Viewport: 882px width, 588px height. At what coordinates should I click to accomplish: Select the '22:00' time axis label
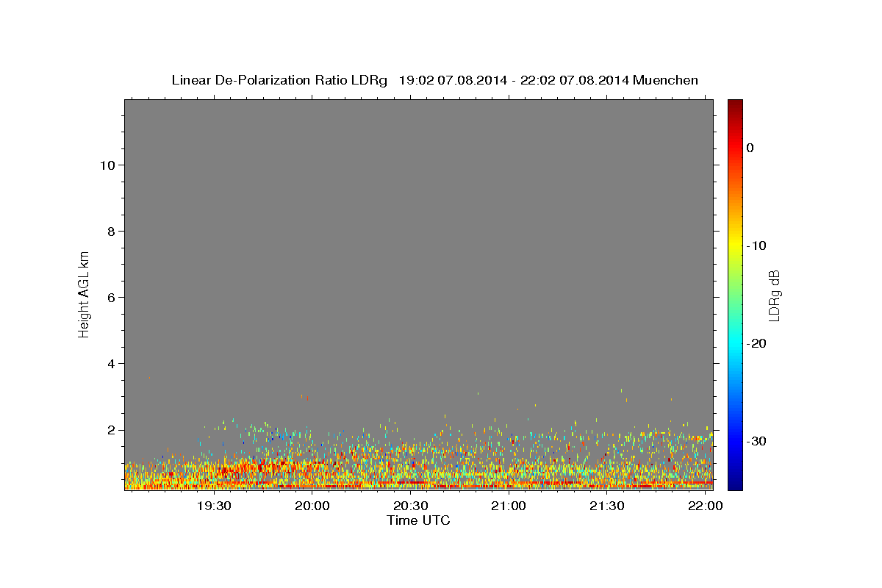point(706,506)
